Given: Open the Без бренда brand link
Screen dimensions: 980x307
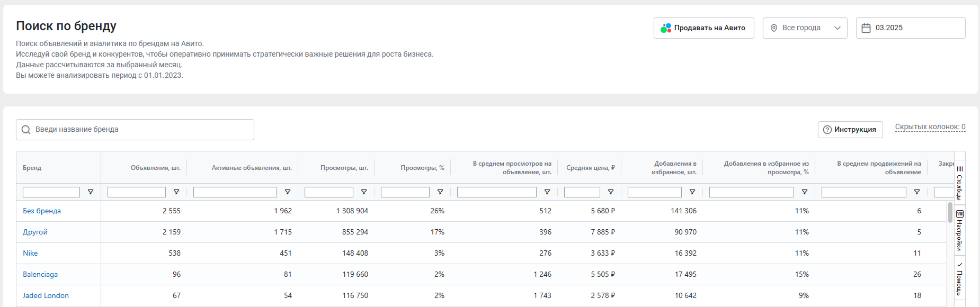Looking at the screenshot, I should click(x=42, y=211).
